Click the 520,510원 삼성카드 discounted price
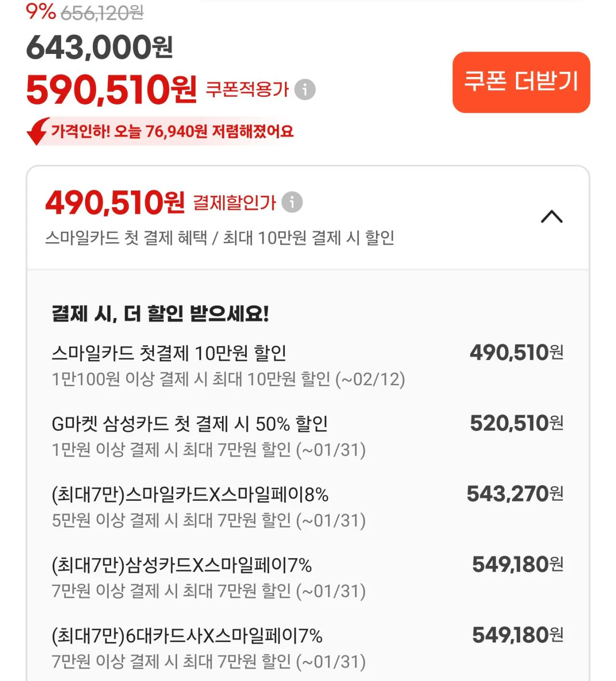The height and width of the screenshot is (681, 616). tap(516, 424)
